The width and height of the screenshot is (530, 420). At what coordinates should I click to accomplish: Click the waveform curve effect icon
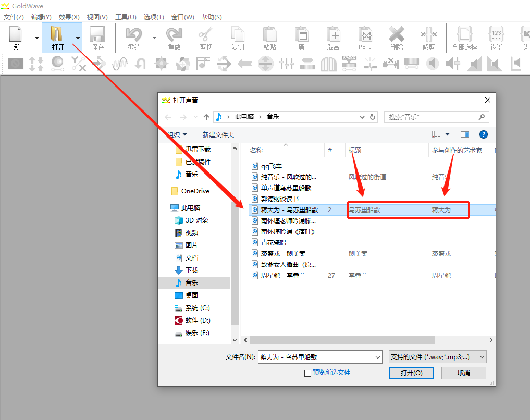coord(120,63)
